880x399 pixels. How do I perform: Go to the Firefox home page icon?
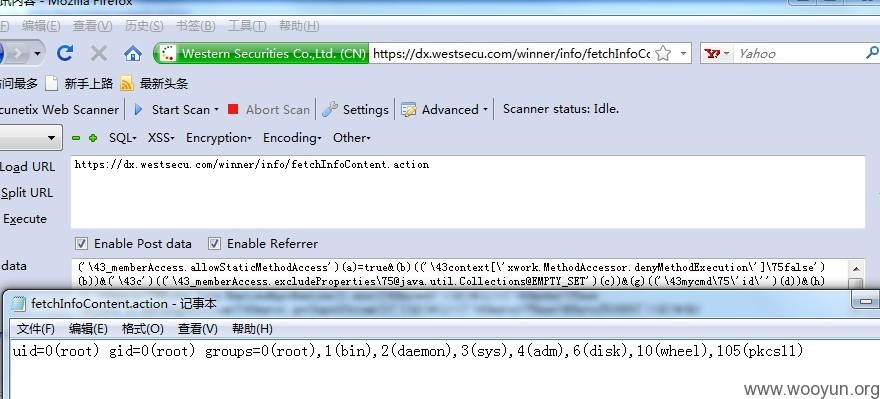point(132,54)
